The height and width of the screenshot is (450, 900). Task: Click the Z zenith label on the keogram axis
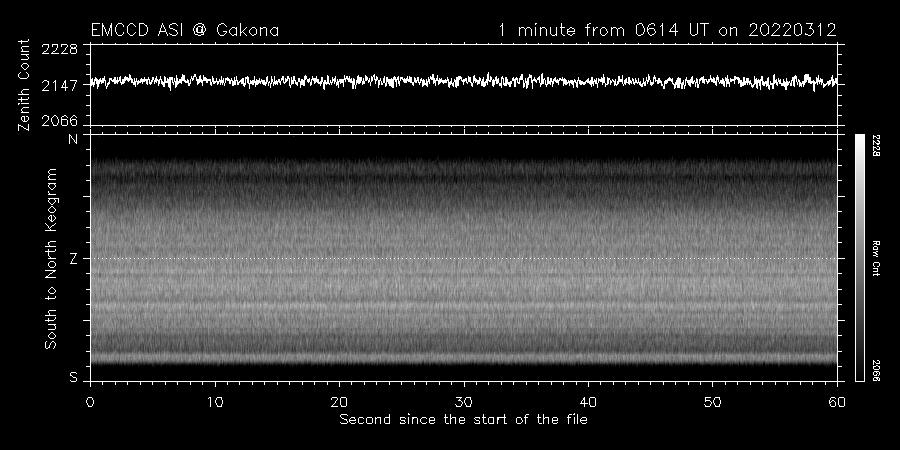click(x=73, y=259)
